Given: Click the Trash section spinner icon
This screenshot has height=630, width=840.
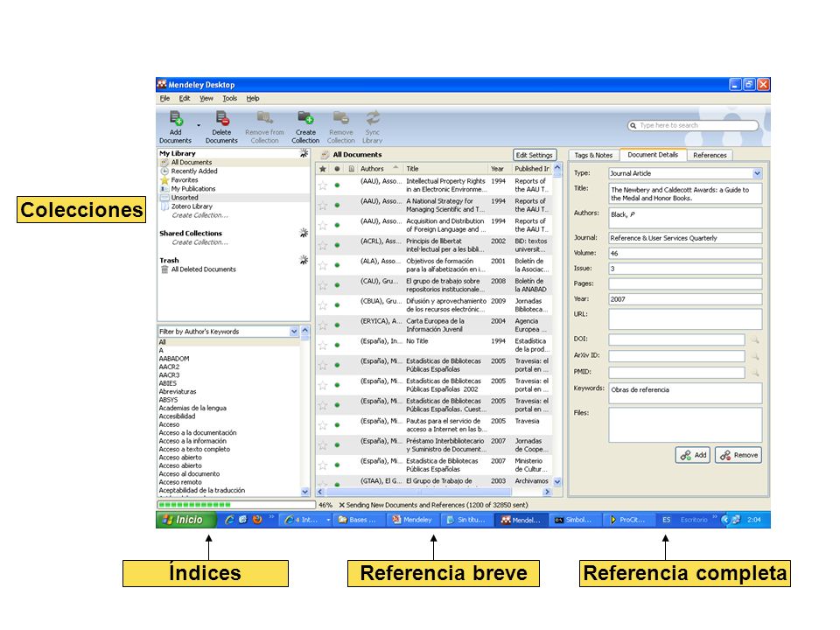Looking at the screenshot, I should click(x=304, y=260).
